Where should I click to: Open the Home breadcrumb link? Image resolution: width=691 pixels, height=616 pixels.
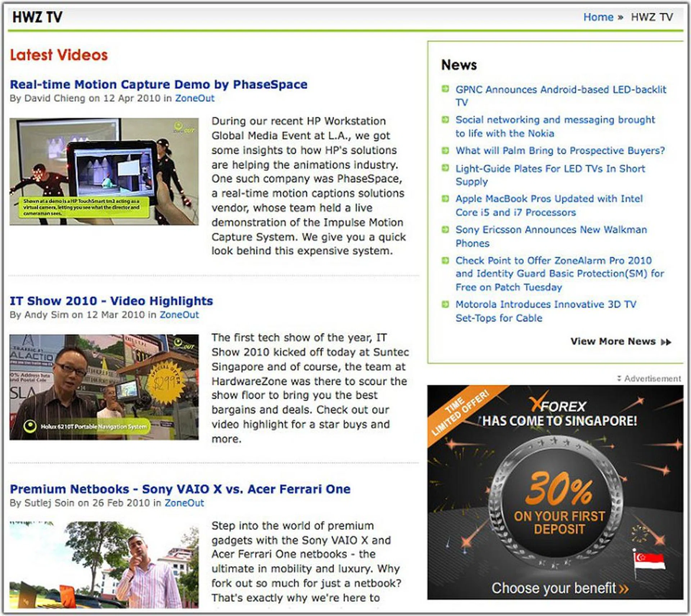click(598, 17)
